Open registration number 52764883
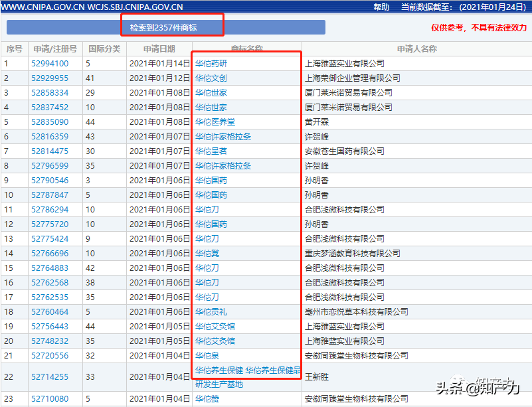The height and width of the screenshot is (407, 532). coord(50,268)
